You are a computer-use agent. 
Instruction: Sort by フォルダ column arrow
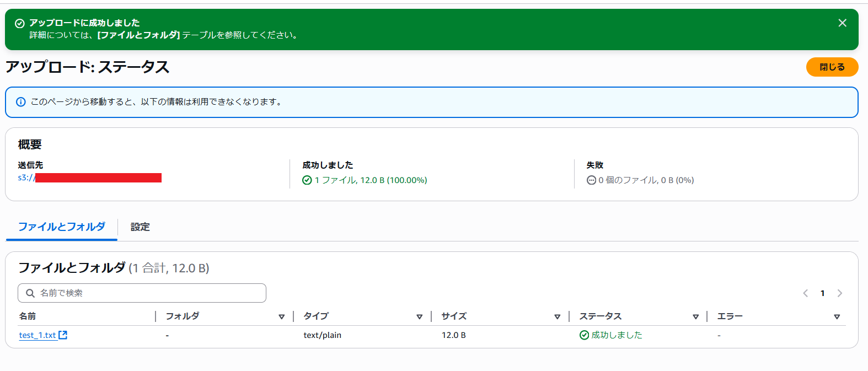click(x=281, y=316)
